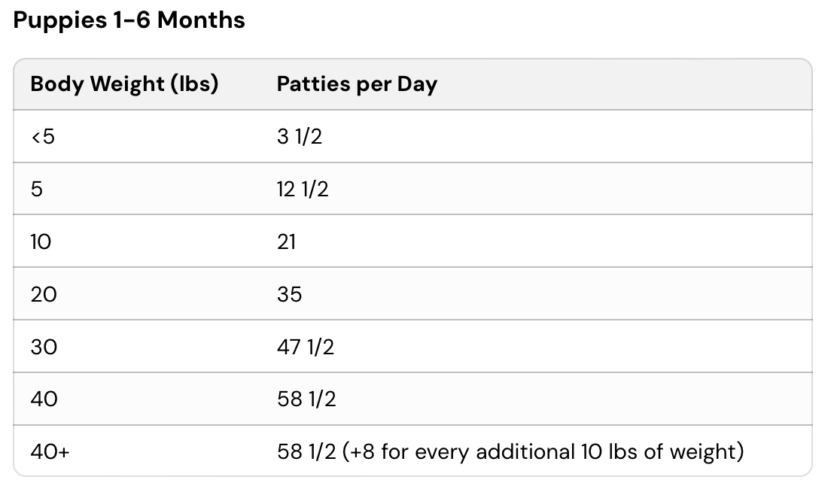The image size is (837, 504).
Task: Select "58 1/2" in the 40 lbs row
Action: [306, 399]
